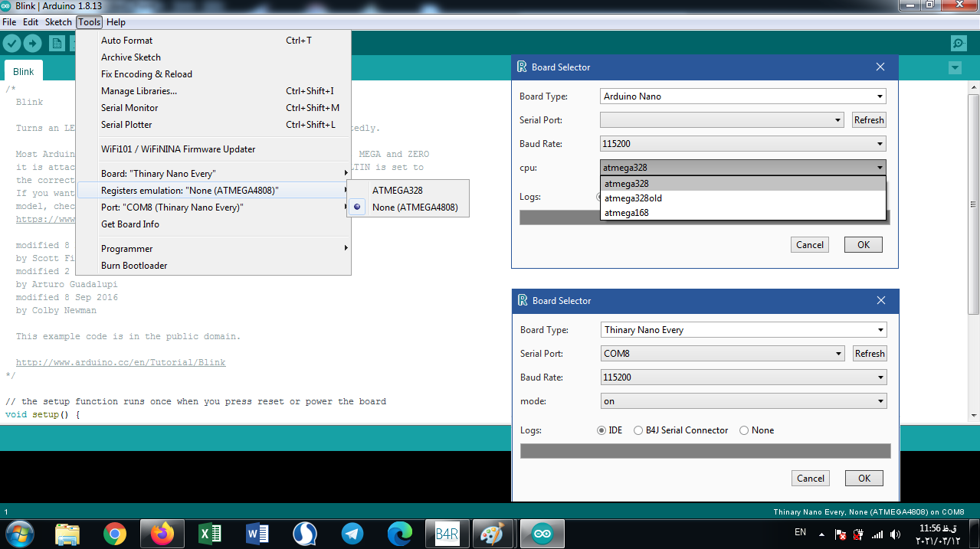Screen dimensions: 980x549
Task: Expand the Programmer submenu
Action: click(214, 249)
